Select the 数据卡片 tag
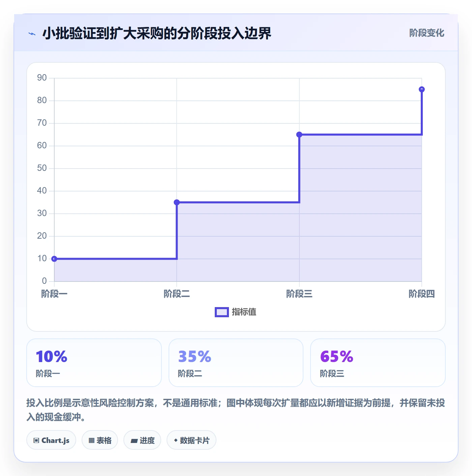Viewport: 472px width, 476px height. [x=191, y=440]
